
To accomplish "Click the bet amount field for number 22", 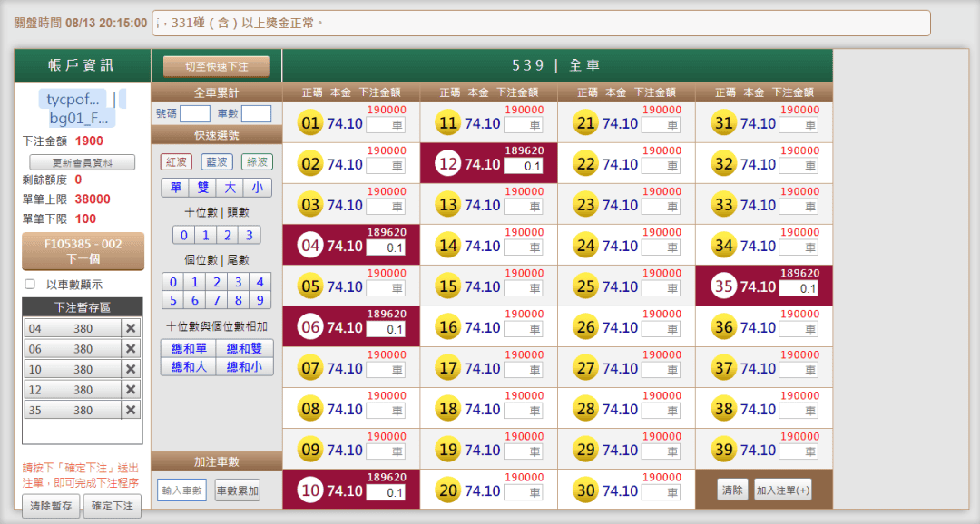I will pyautogui.click(x=661, y=166).
